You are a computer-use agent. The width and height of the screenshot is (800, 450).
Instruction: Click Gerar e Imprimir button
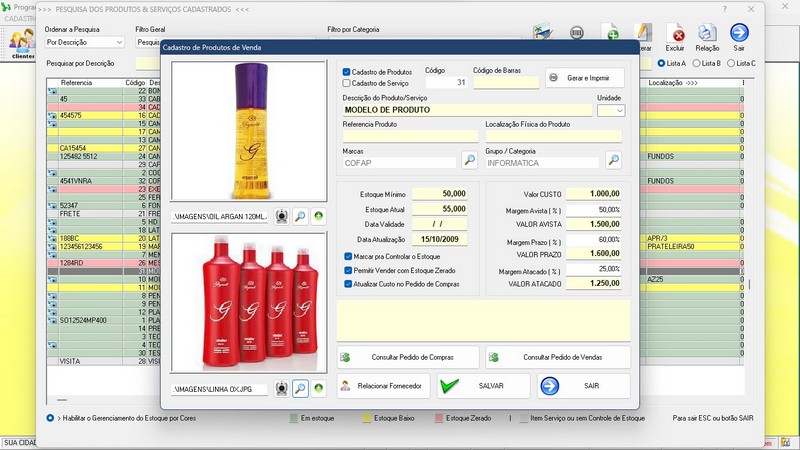(585, 78)
